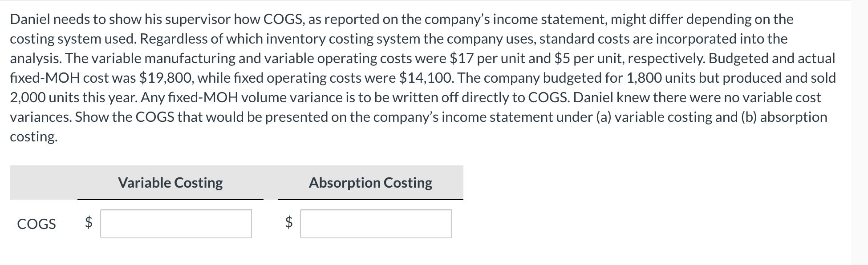Select the Absorption Costing column header
The image size is (868, 265).
click(371, 183)
